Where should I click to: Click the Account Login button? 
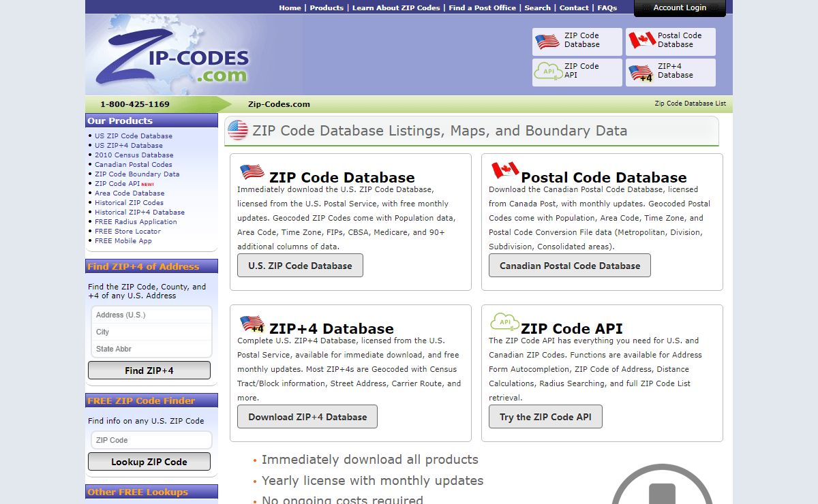680,8
